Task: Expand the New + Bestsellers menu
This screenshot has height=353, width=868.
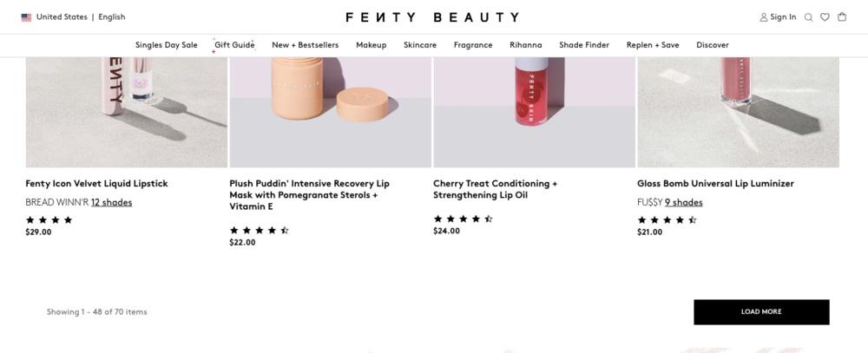Action: (x=305, y=45)
